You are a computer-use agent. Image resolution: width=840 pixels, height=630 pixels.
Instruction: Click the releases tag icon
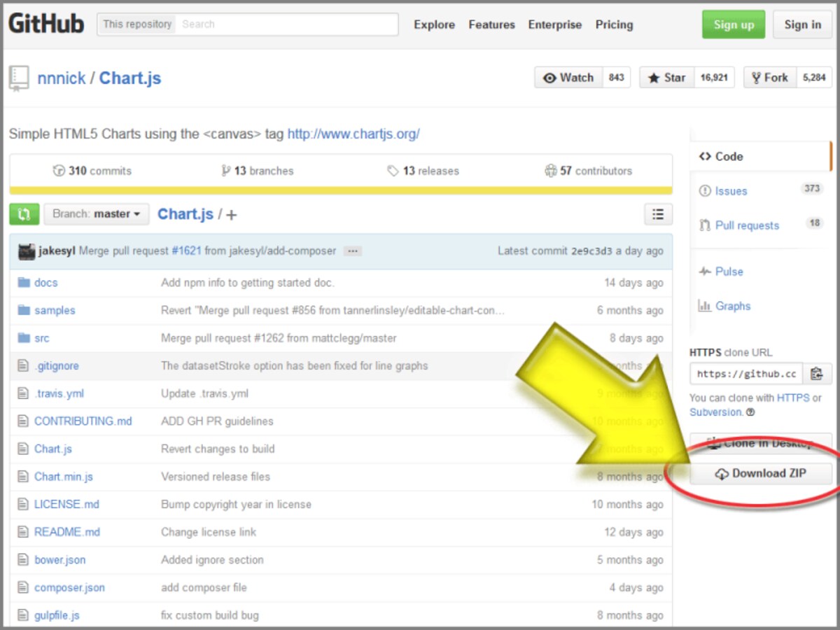tap(393, 171)
